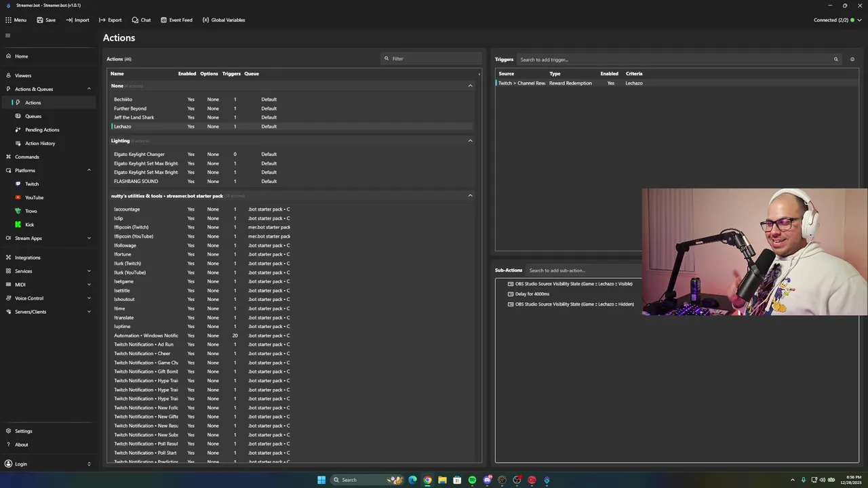Screen dimensions: 868x488
Task: Collapse the Actions & Queues sidebar group
Action: (x=89, y=89)
